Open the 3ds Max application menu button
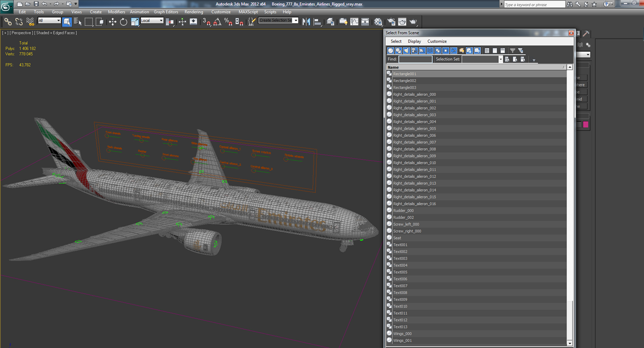 point(7,7)
